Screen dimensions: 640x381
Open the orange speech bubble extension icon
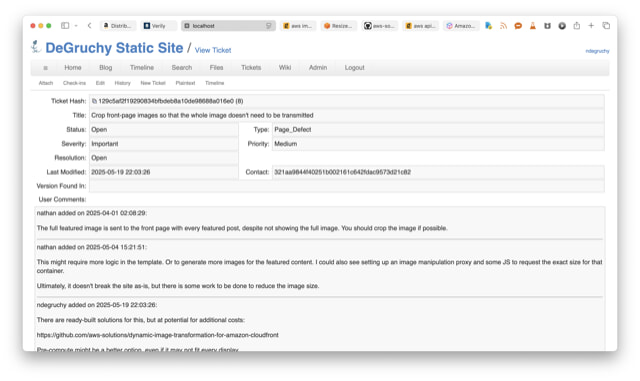518,26
